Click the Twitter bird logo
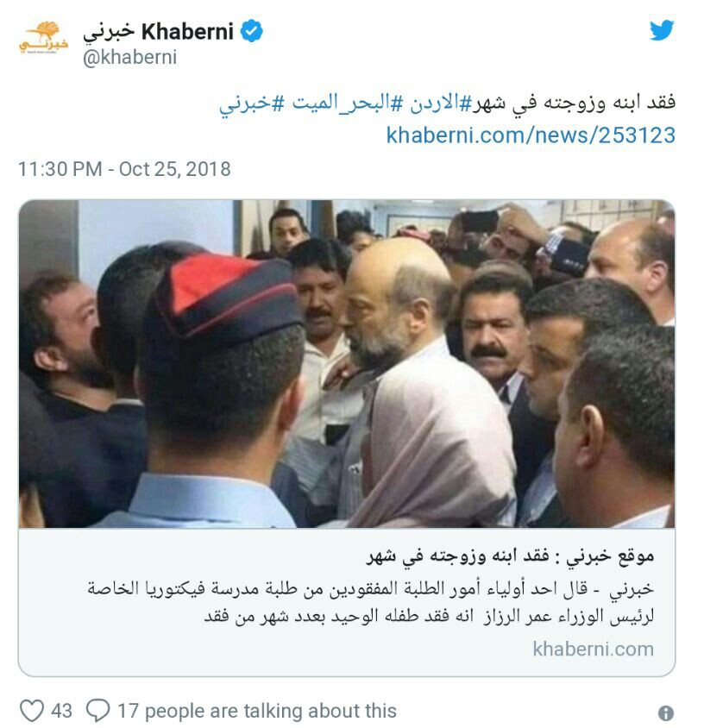Image resolution: width=704 pixels, height=728 pixels. coord(661,30)
